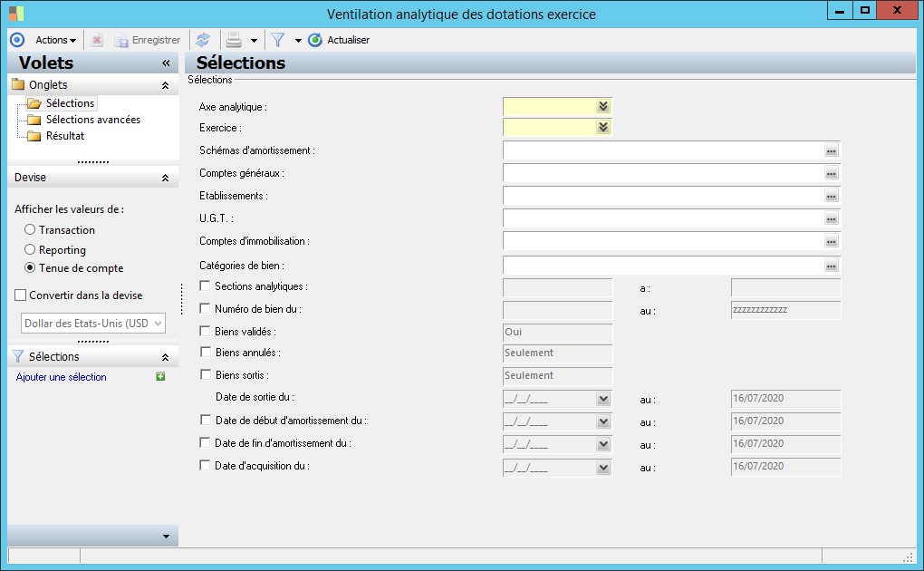Go to Sélections avancées tab
924x571 pixels.
pyautogui.click(x=93, y=120)
